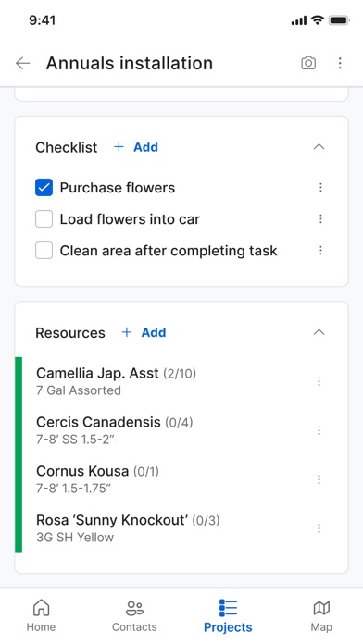The height and width of the screenshot is (644, 363).
Task: Open the Map tab
Action: [321, 615]
